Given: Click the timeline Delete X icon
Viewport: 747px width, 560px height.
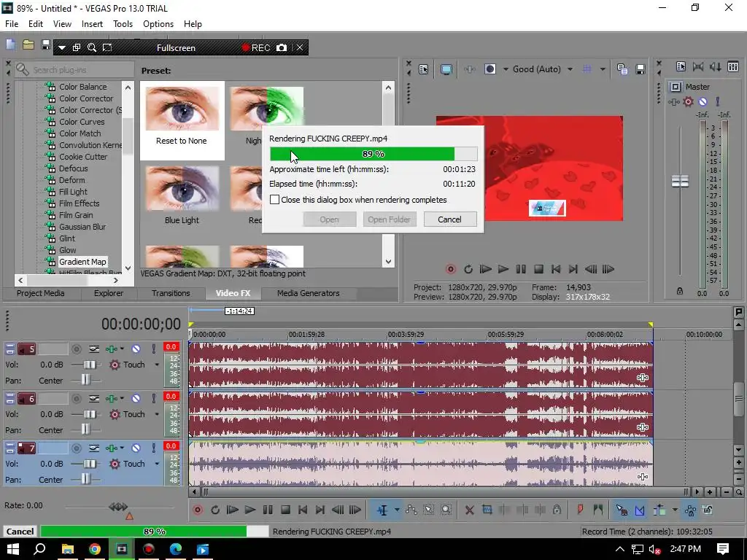Looking at the screenshot, I should click(469, 510).
